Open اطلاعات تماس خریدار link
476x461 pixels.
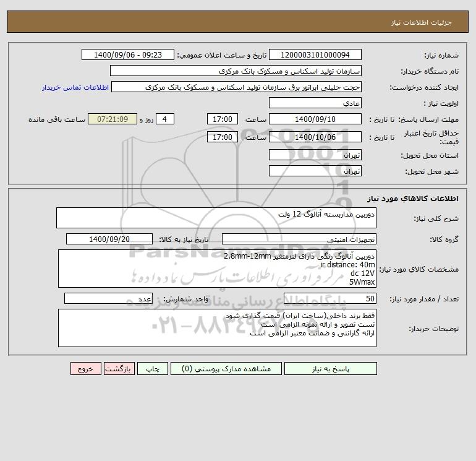[x=75, y=87]
